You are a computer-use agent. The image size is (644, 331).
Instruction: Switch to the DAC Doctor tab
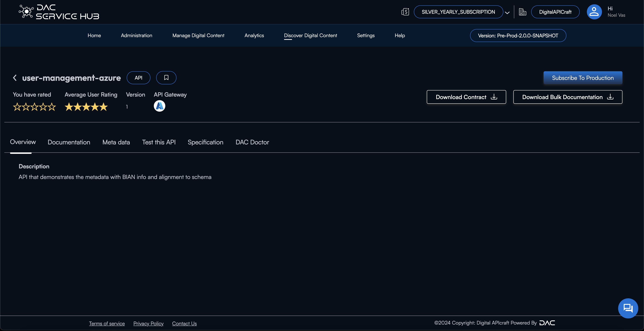[x=252, y=141]
